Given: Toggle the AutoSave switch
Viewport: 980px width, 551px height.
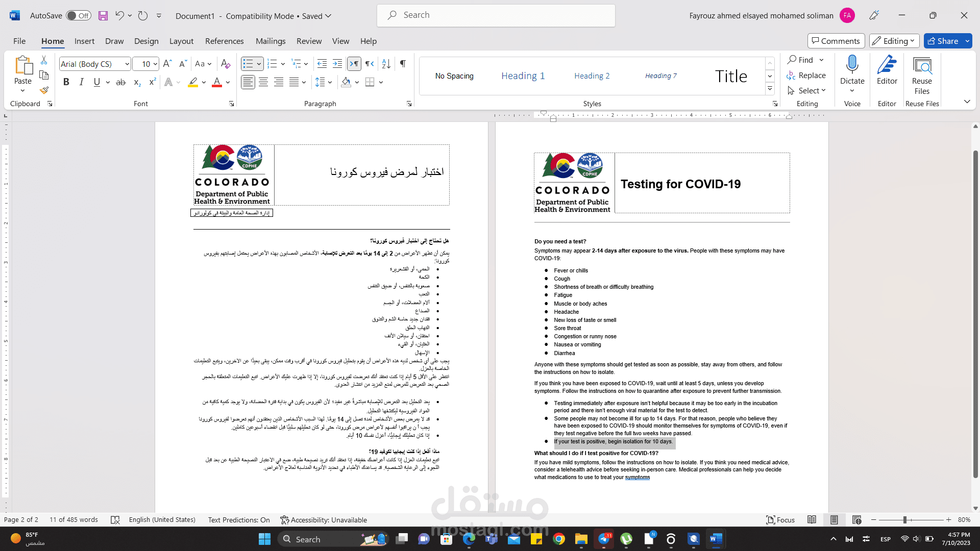Looking at the screenshot, I should 79,16.
